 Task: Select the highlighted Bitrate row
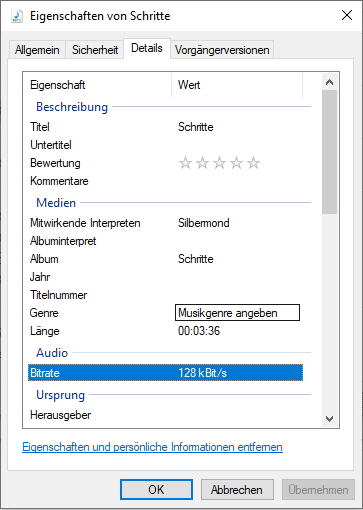click(166, 373)
